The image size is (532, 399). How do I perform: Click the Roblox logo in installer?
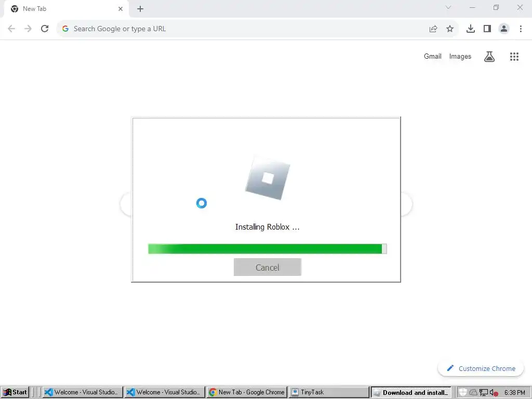pos(268,178)
